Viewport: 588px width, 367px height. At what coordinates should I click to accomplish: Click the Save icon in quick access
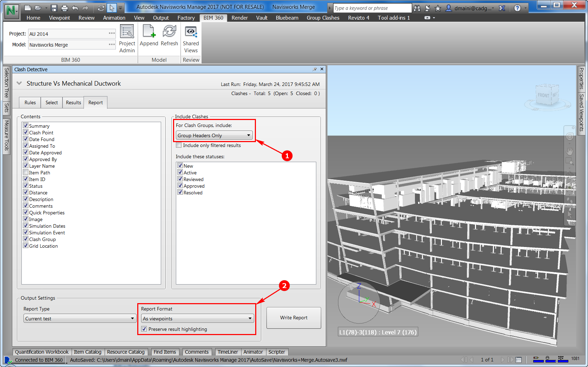pos(54,8)
